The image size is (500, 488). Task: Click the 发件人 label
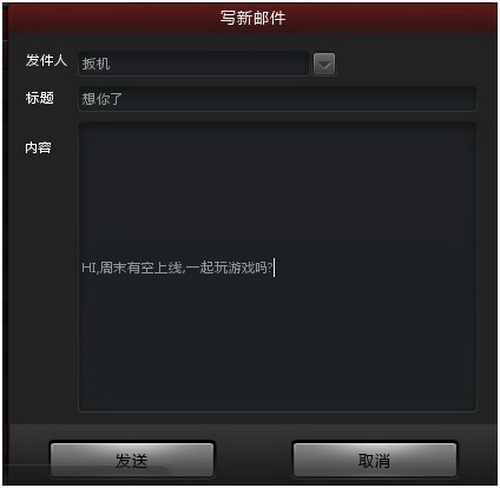tap(46, 60)
